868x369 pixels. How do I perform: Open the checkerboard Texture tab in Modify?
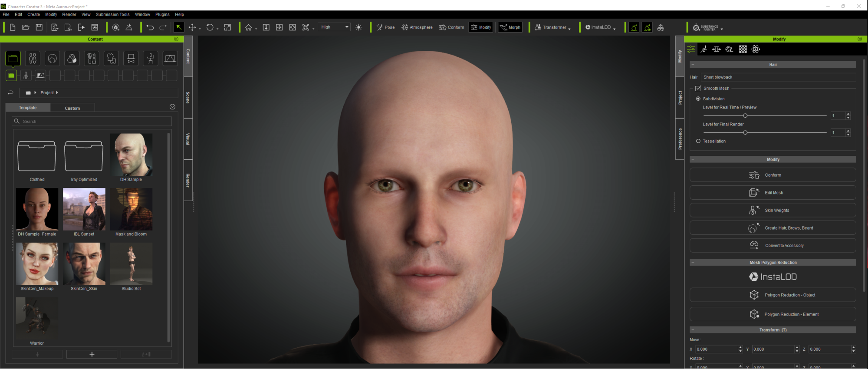pos(743,49)
